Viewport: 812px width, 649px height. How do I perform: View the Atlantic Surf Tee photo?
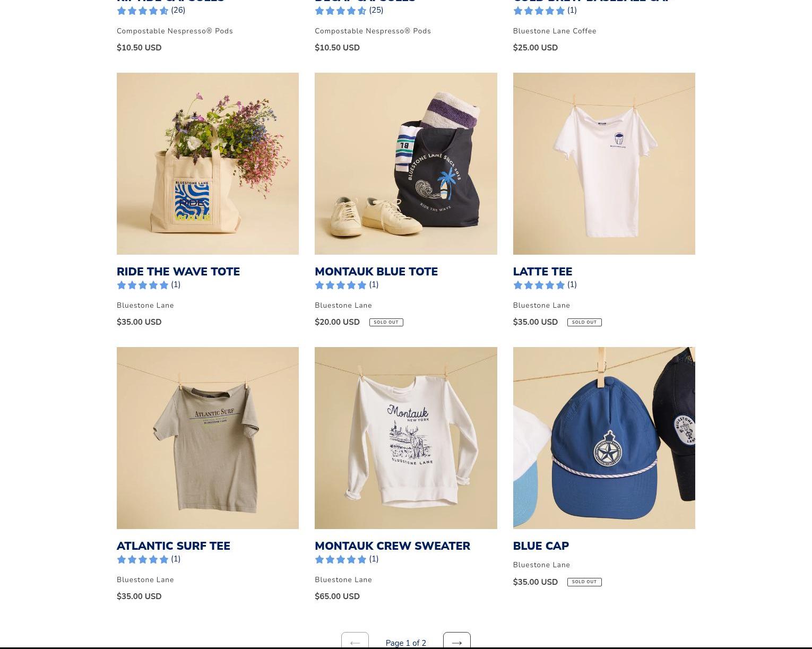(x=208, y=438)
